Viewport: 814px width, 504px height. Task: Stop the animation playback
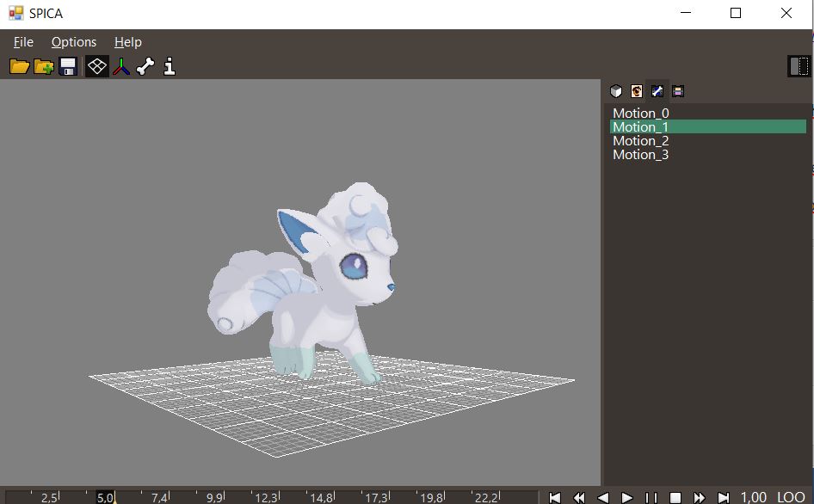(675, 498)
